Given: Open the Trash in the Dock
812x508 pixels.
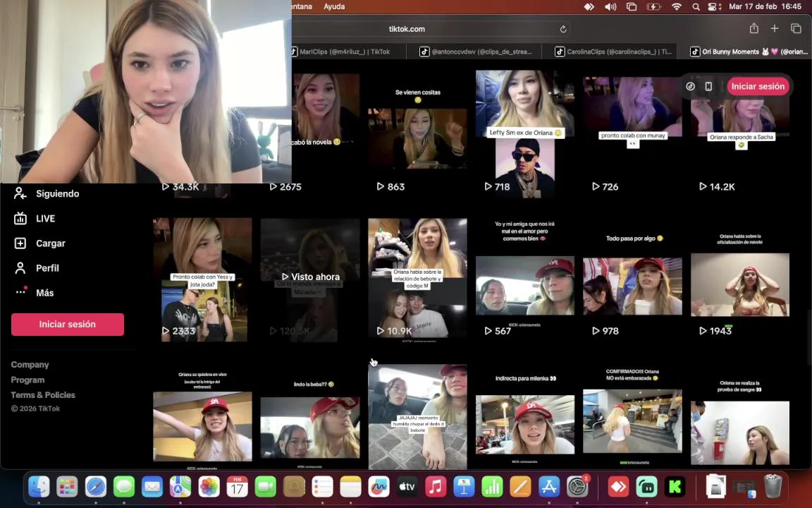Looking at the screenshot, I should click(x=773, y=487).
